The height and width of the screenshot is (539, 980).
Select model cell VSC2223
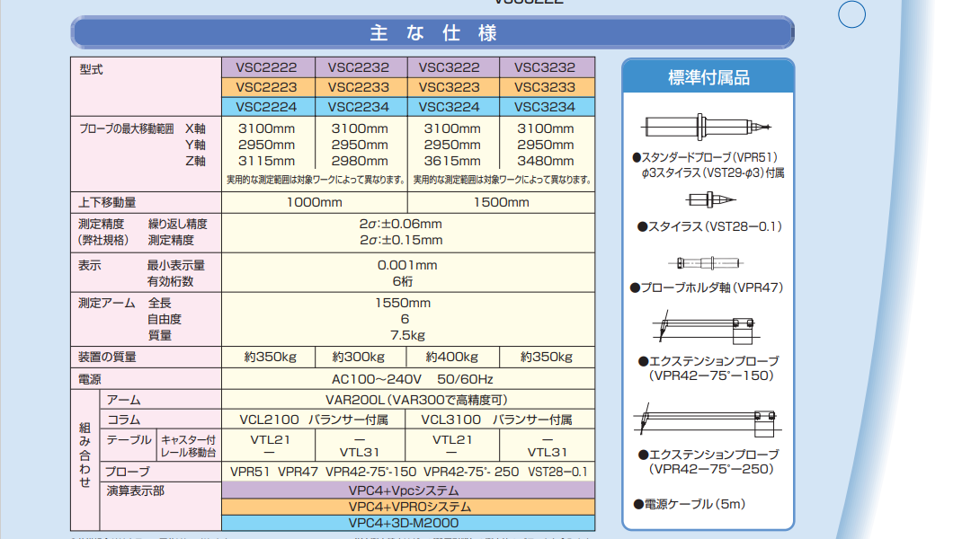268,87
